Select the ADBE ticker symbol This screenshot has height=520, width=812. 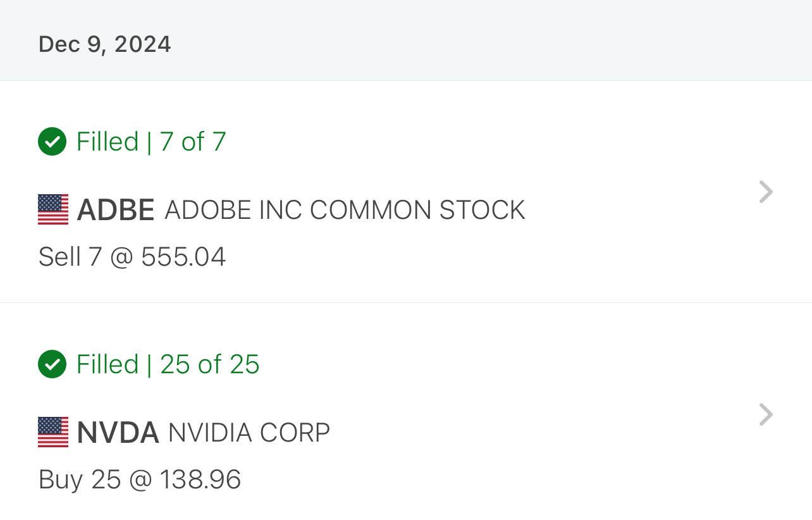(x=116, y=210)
